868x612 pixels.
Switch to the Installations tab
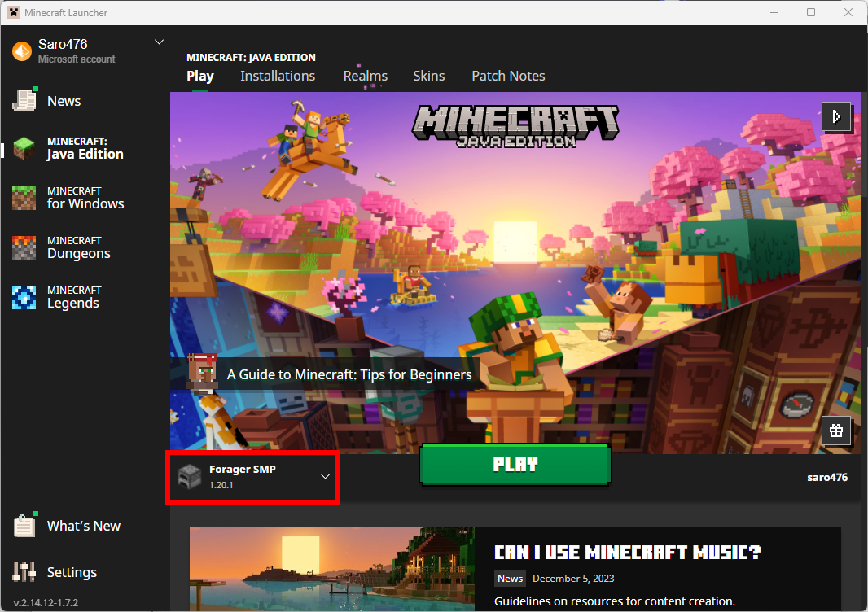pyautogui.click(x=278, y=76)
